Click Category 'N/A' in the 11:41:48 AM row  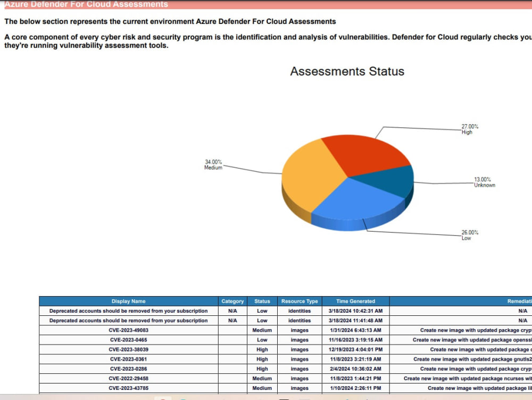(232, 320)
